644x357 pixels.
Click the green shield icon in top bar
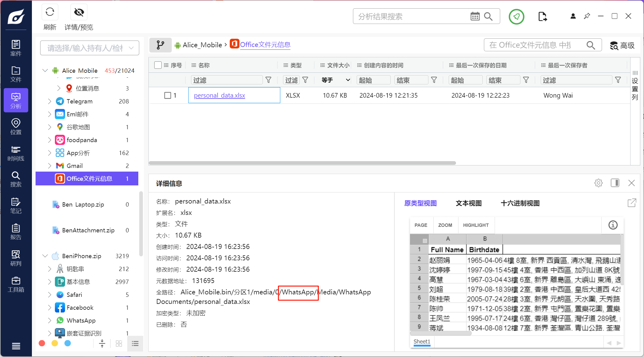click(516, 17)
